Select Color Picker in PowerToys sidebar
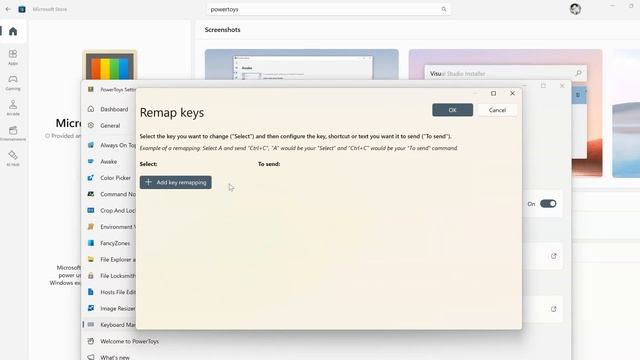This screenshot has height=360, width=640. coord(116,178)
